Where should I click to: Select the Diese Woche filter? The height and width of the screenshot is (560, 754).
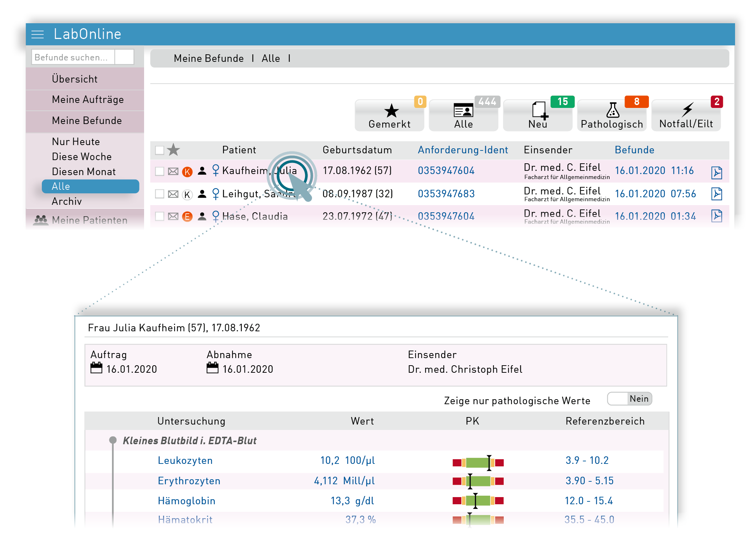click(x=82, y=157)
